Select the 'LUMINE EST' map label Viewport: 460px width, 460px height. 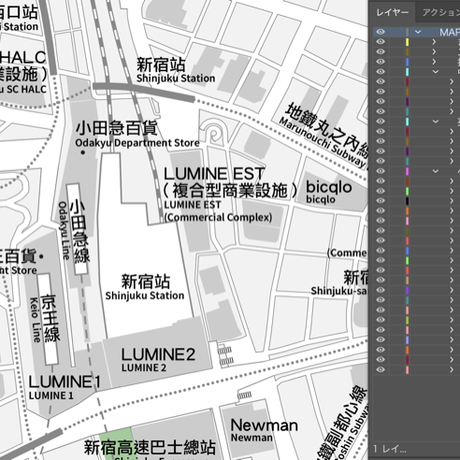(x=214, y=174)
